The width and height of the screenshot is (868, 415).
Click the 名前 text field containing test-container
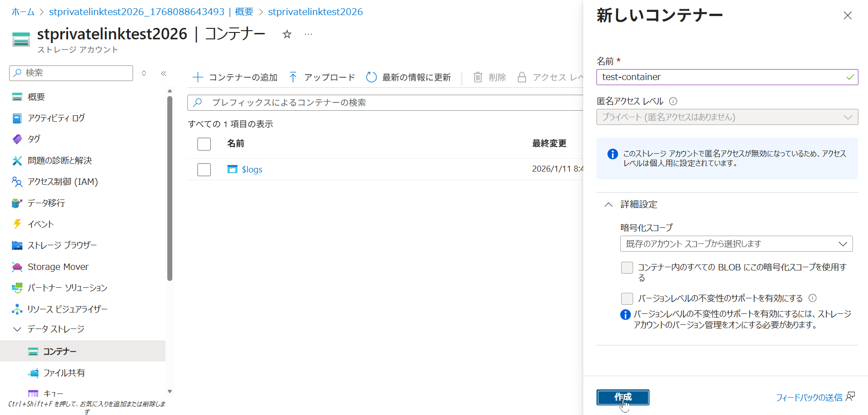pos(721,77)
